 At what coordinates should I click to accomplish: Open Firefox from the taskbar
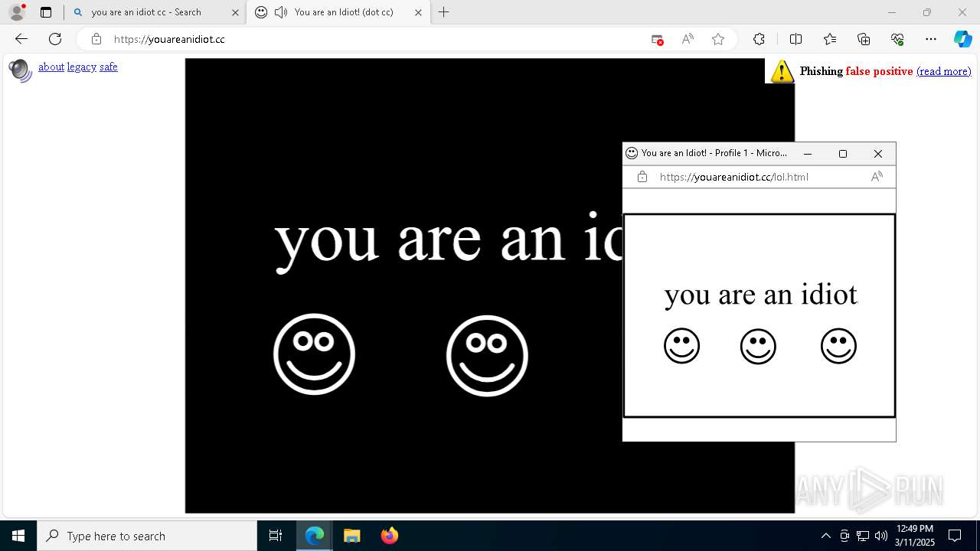coord(389,536)
